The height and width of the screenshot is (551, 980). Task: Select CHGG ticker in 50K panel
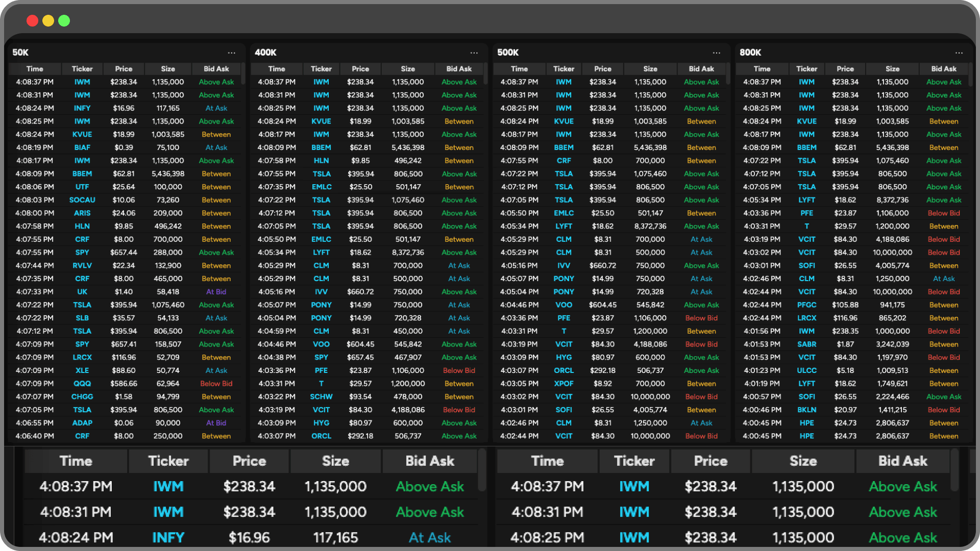82,397
